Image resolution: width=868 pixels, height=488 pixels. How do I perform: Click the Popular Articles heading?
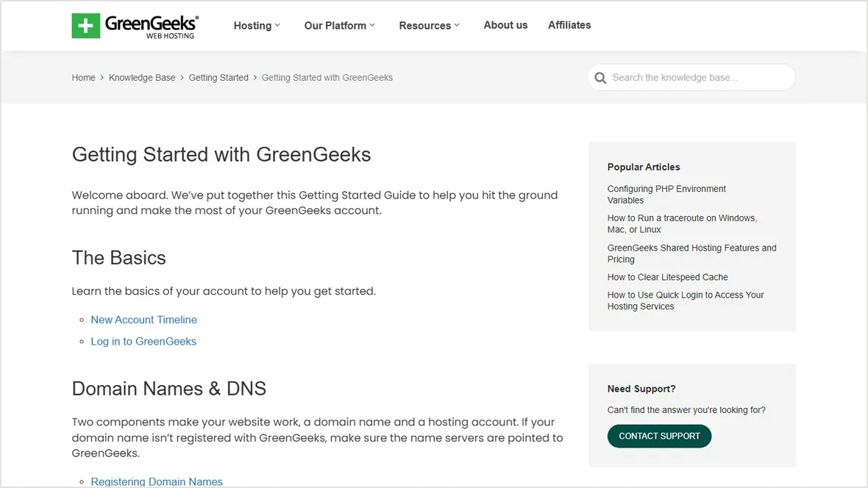point(643,167)
